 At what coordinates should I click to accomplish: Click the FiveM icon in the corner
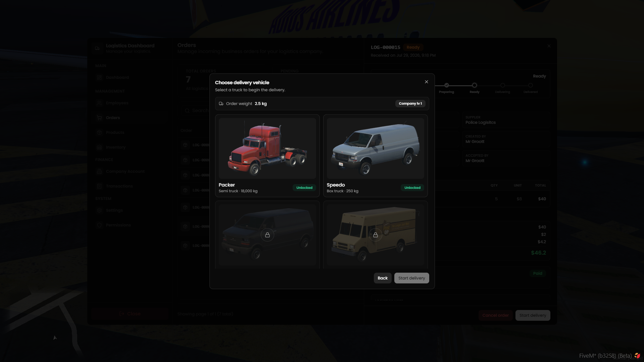(637, 356)
